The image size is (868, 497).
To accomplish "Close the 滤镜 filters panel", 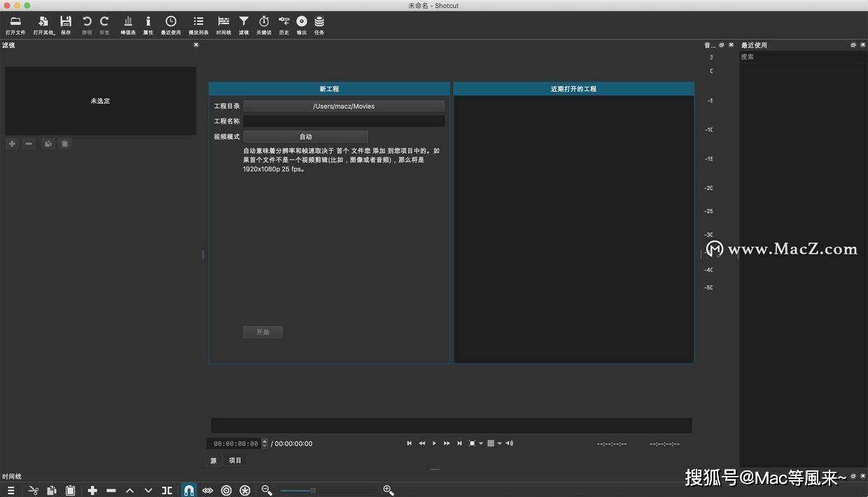I will 196,45.
